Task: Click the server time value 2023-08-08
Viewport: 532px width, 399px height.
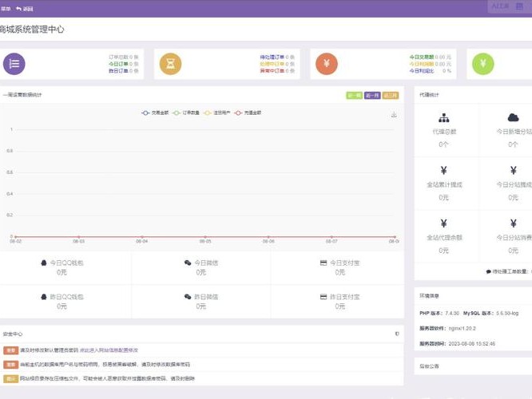Action: click(x=472, y=344)
